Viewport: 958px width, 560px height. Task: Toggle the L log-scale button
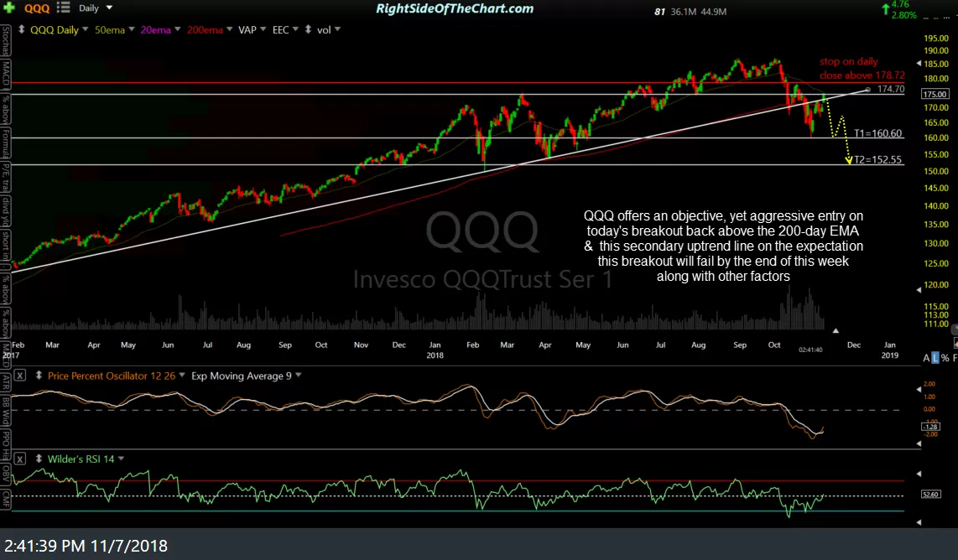coord(935,358)
